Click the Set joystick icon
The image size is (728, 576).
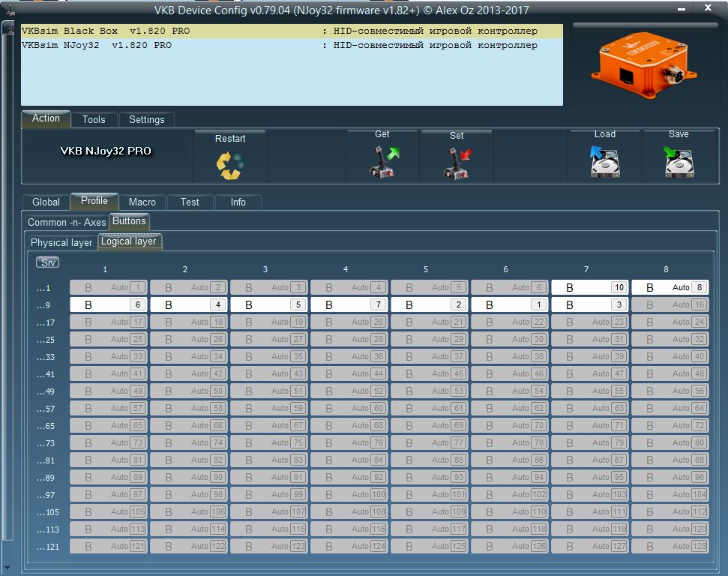coord(457,163)
